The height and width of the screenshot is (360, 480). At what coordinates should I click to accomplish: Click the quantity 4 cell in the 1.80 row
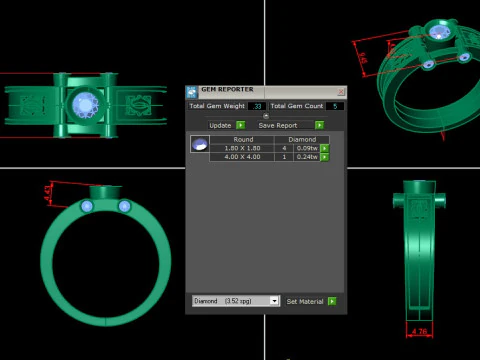click(284, 148)
